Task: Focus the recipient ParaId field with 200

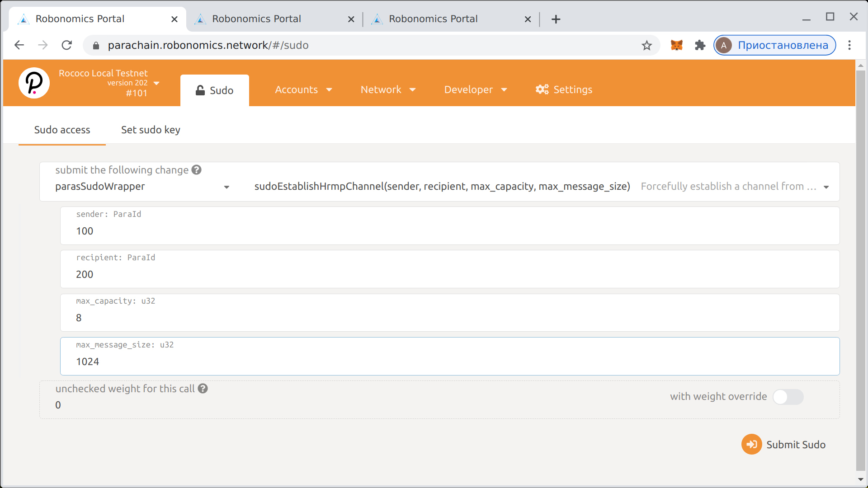Action: 450,269
